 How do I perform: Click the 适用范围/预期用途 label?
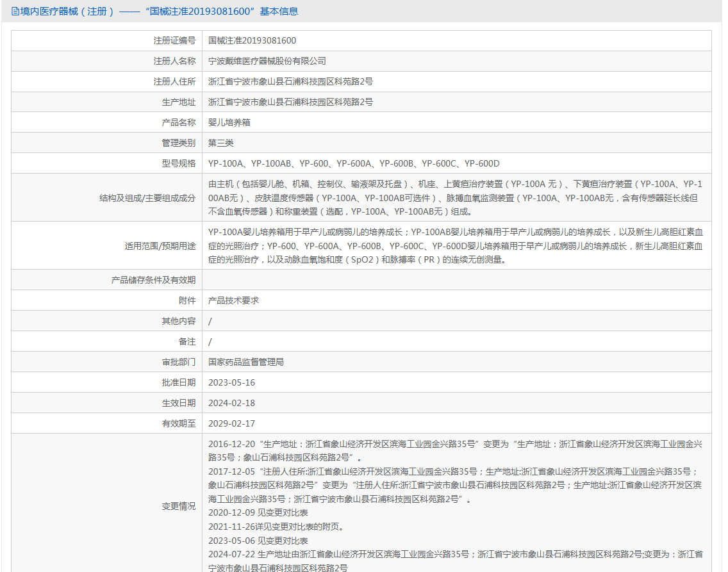[160, 246]
